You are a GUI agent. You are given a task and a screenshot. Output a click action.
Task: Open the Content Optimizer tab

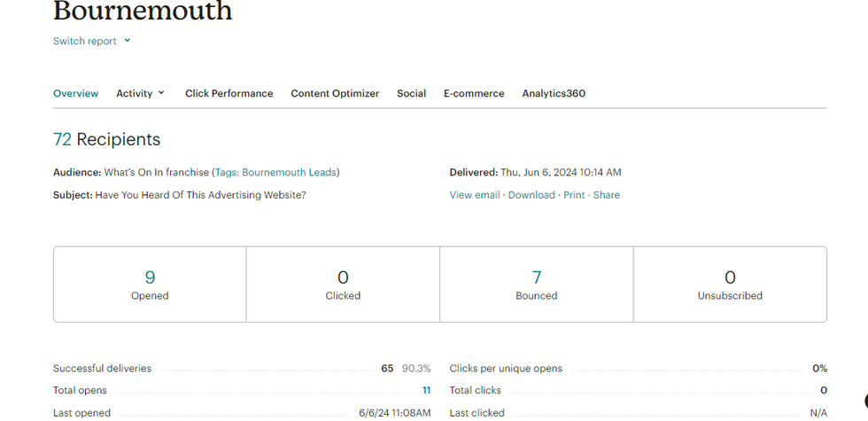[335, 94]
